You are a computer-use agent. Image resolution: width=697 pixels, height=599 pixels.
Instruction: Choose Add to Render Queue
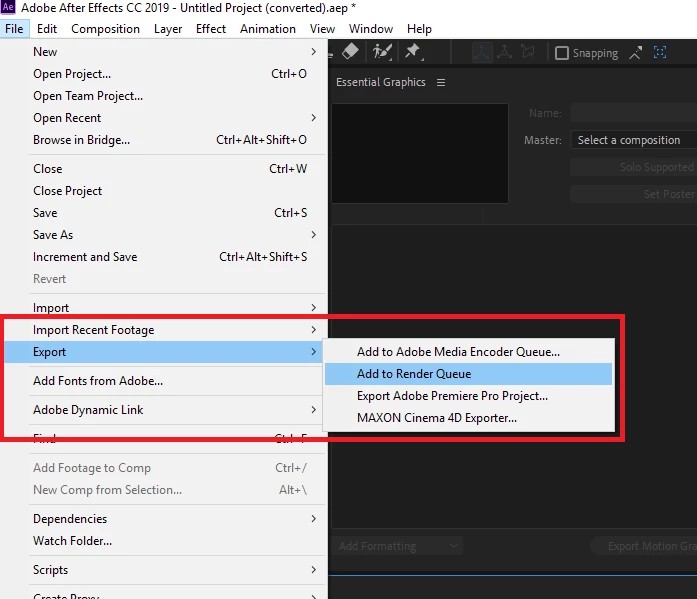coord(469,374)
